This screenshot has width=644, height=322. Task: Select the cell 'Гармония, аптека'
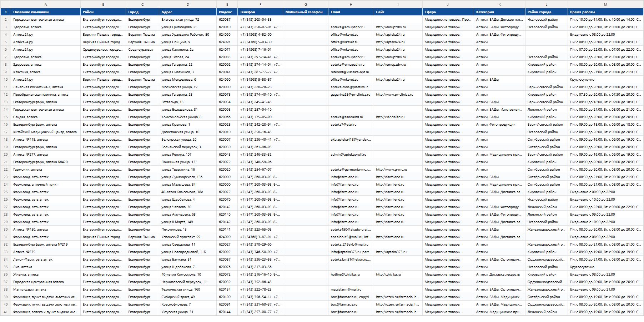[x=46, y=170]
